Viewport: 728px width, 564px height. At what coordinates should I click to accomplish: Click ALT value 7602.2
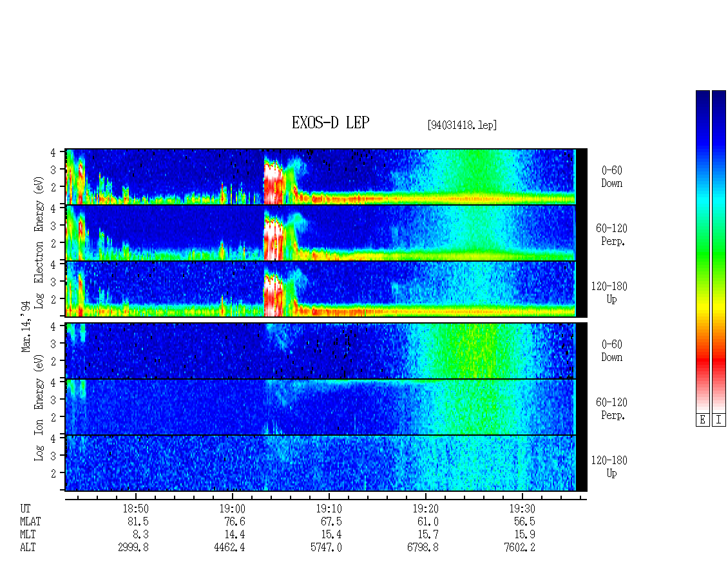519,548
